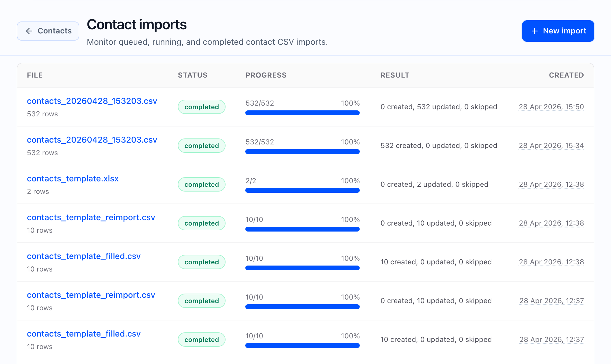Open contacts_template_filled.csv created at 12:37
611x364 pixels.
(x=84, y=334)
